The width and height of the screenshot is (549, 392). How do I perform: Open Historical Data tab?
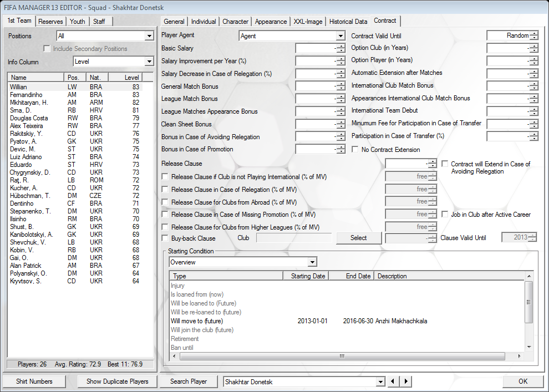point(348,22)
